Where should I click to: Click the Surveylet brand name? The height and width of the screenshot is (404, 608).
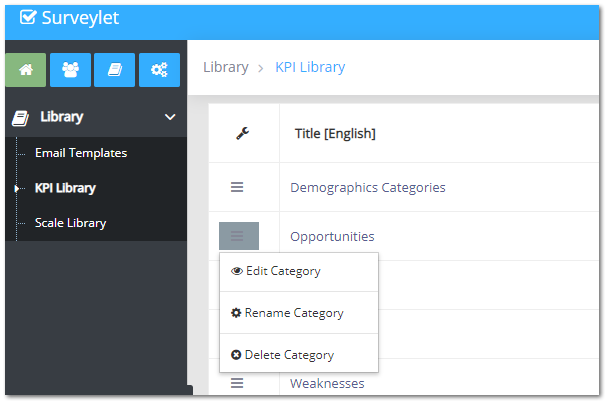pos(80,18)
